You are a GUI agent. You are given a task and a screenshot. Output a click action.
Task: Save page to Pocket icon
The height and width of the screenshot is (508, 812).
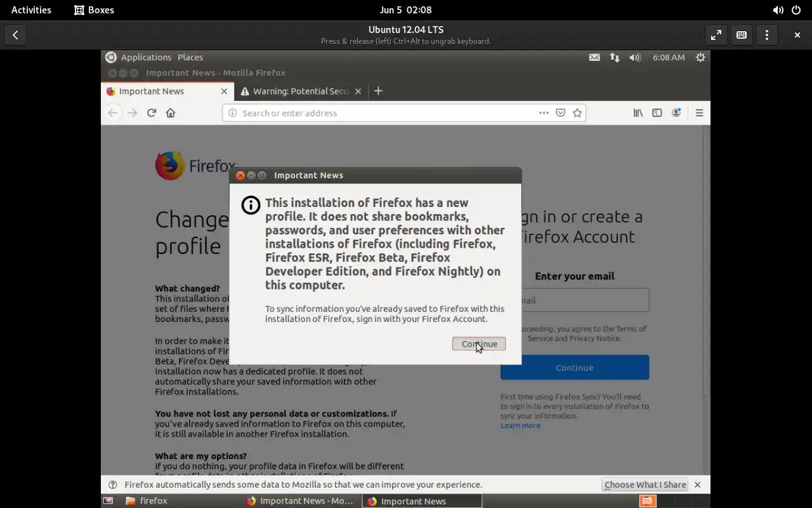pyautogui.click(x=561, y=113)
